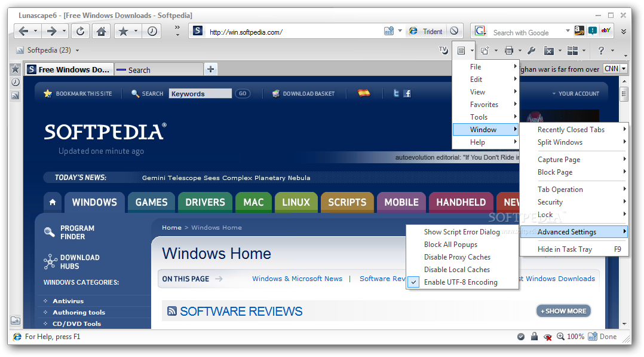Screen dimensions: 644x357
Task: Expand the Back button history arrow
Action: pyautogui.click(x=35, y=31)
